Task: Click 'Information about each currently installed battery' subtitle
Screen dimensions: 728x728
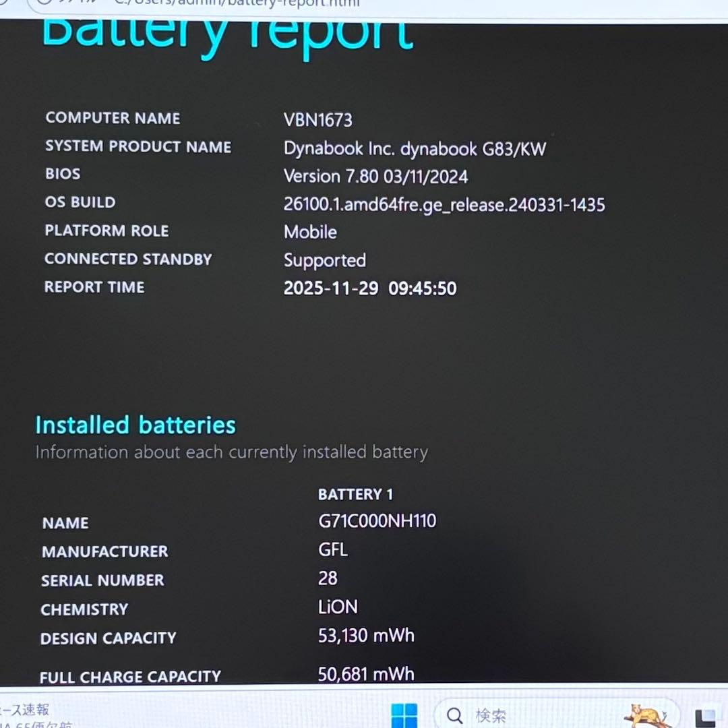Action: click(x=232, y=452)
